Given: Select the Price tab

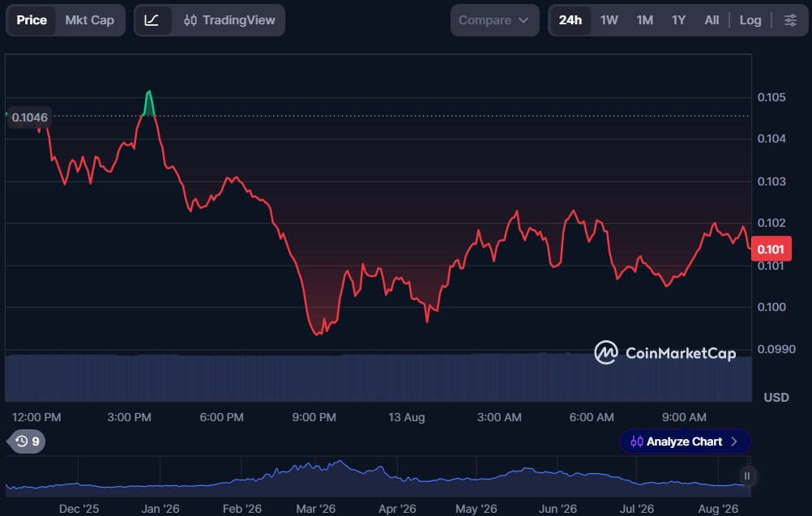Looking at the screenshot, I should pyautogui.click(x=32, y=20).
